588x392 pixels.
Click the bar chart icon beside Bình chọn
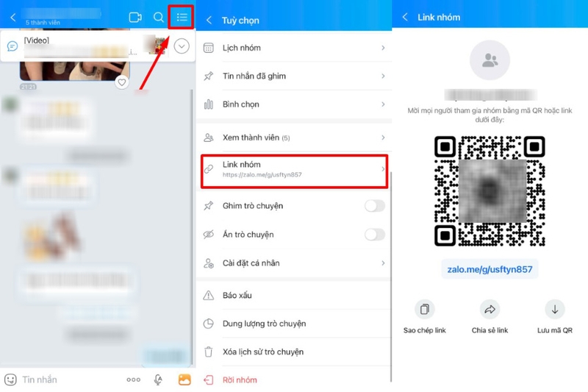point(209,104)
